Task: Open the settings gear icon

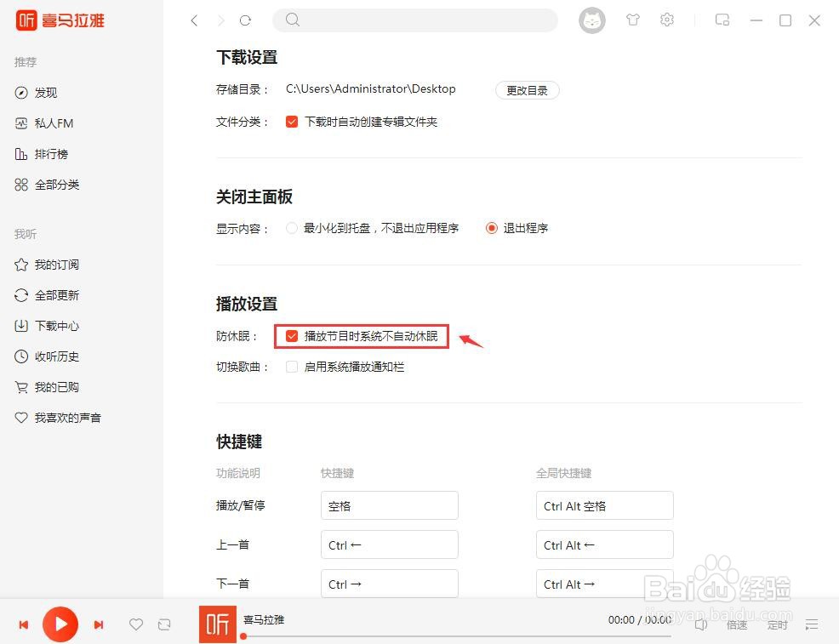Action: (x=667, y=20)
